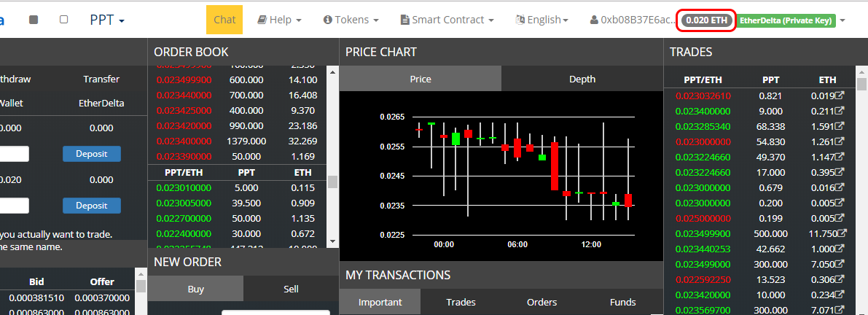Image resolution: width=868 pixels, height=315 pixels.
Task: Open external link for 0.023032610 trade
Action: (x=840, y=96)
